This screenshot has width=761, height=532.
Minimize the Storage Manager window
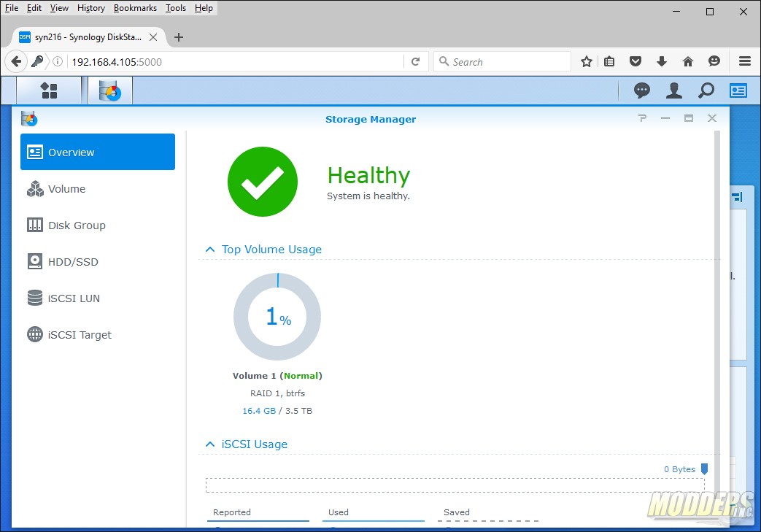tap(665, 118)
